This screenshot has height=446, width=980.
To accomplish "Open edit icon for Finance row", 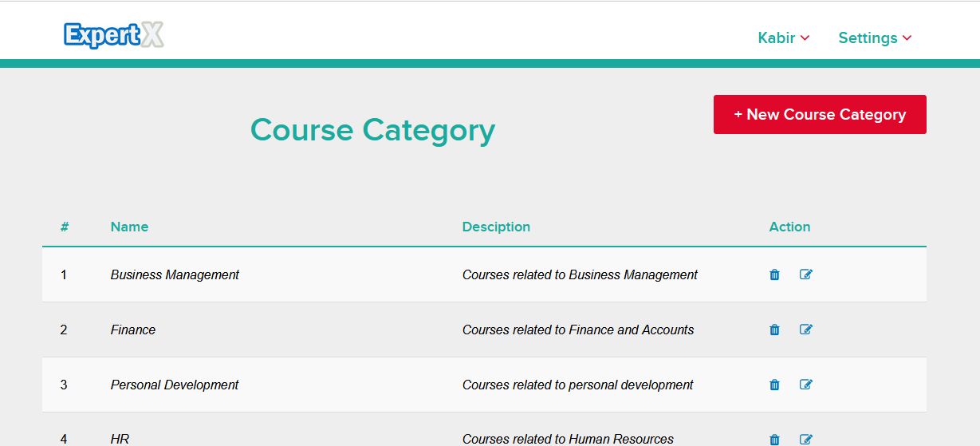I will point(806,330).
